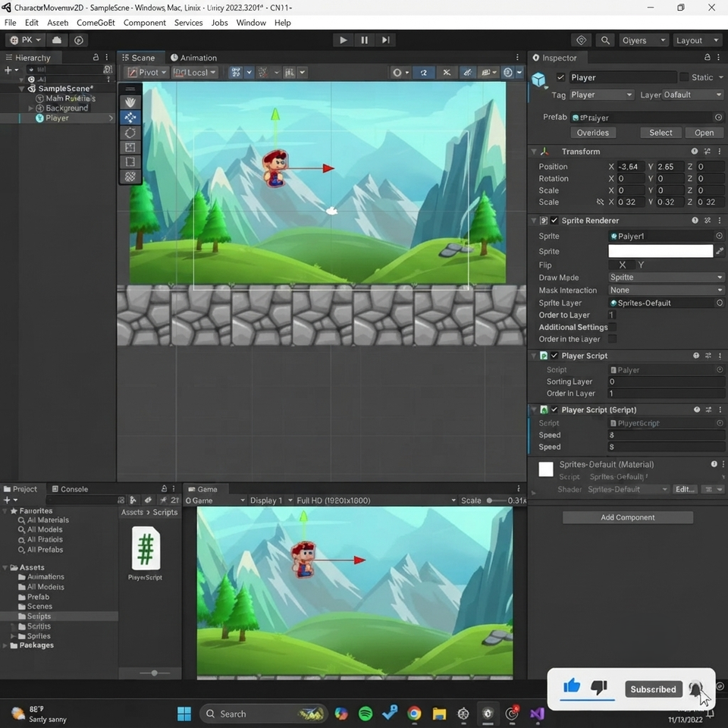The image size is (728, 728).
Task: Select the Rotate tool
Action: point(130,132)
